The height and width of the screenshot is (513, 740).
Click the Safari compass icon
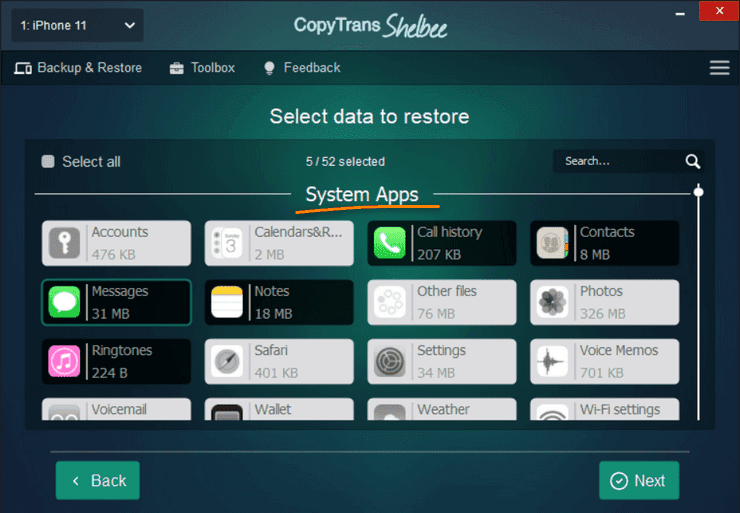(227, 361)
